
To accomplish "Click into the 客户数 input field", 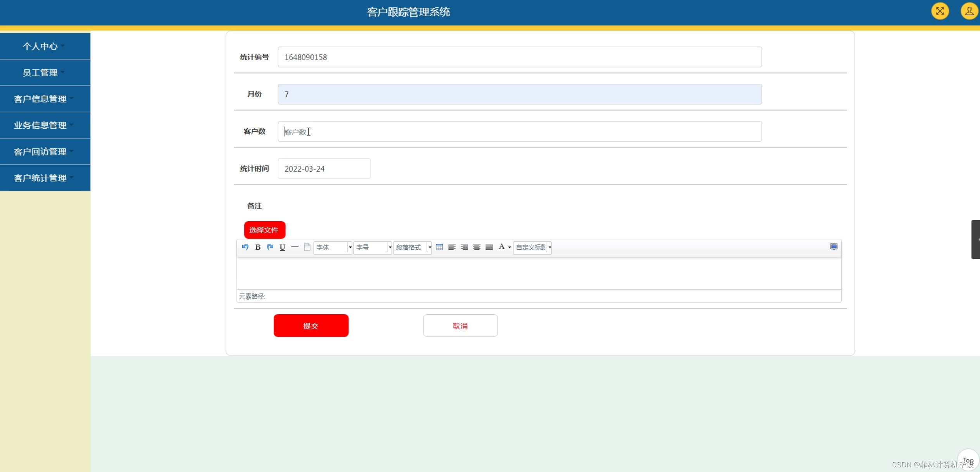I will (x=519, y=131).
